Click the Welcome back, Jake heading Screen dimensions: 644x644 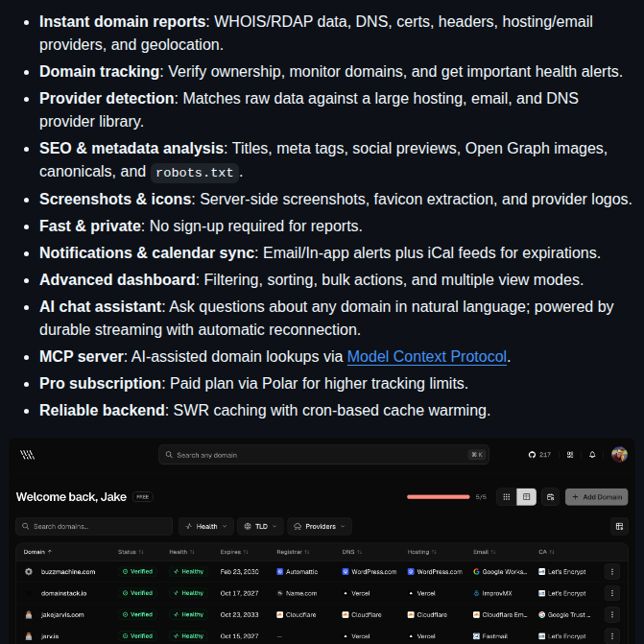tap(71, 497)
